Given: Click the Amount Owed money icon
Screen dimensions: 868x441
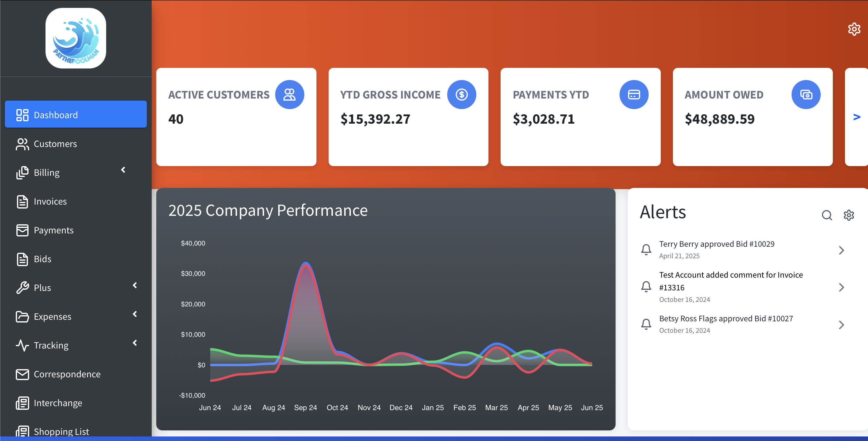Looking at the screenshot, I should (806, 95).
